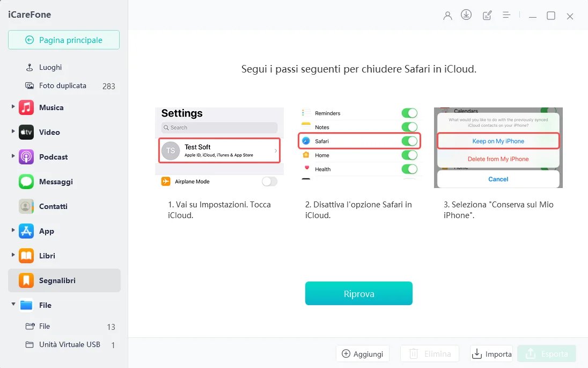Open Luoghi via its location pin icon

[30, 67]
